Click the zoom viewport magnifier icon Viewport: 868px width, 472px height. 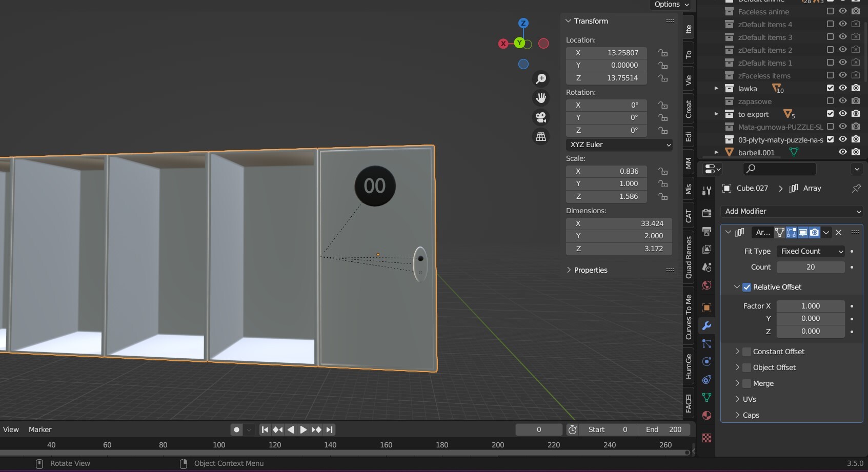coord(541,78)
